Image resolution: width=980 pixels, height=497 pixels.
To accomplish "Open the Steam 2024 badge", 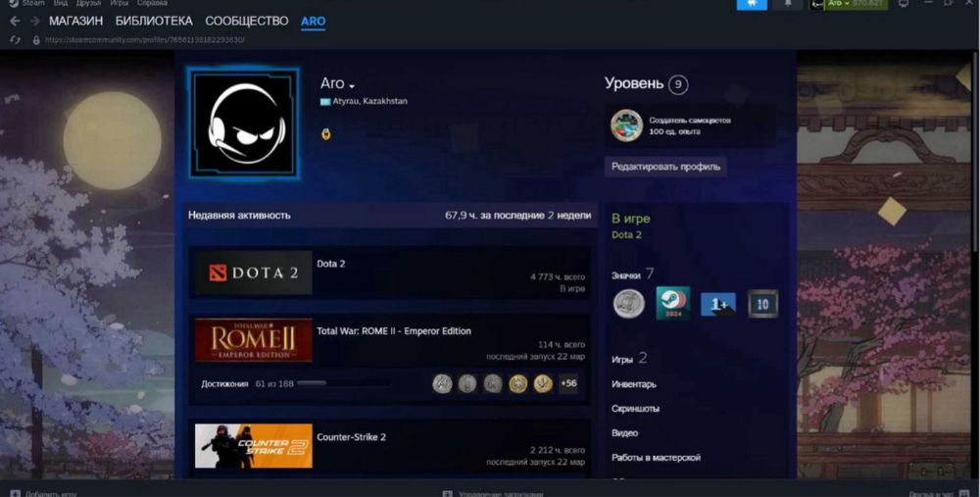I will 673,303.
